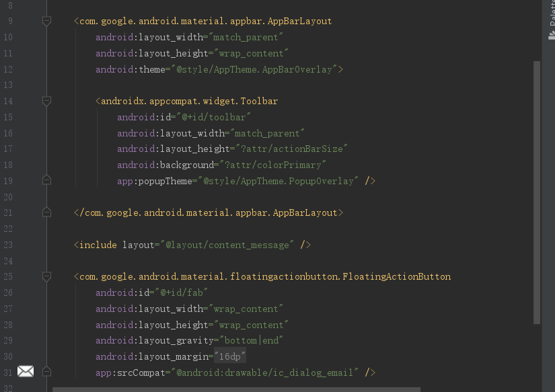Screen dimensions: 555x392
Task: Click line 11 "wrap_content" height value
Action: point(252,53)
